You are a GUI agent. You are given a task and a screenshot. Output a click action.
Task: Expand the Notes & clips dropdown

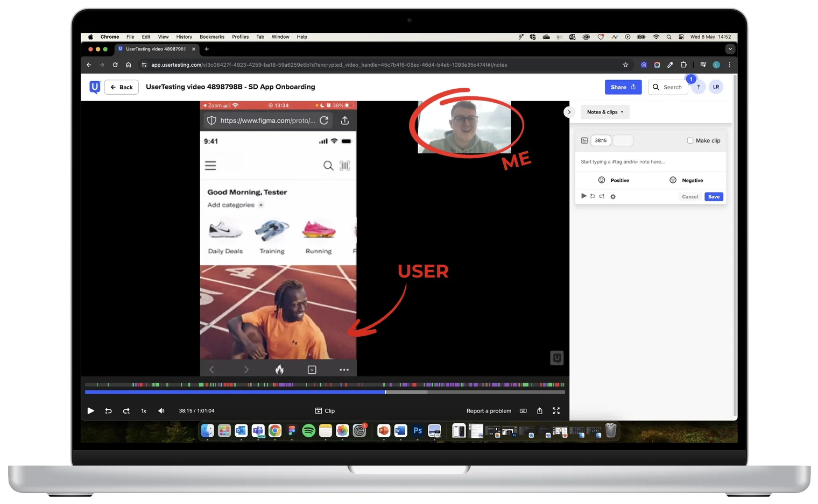click(605, 112)
